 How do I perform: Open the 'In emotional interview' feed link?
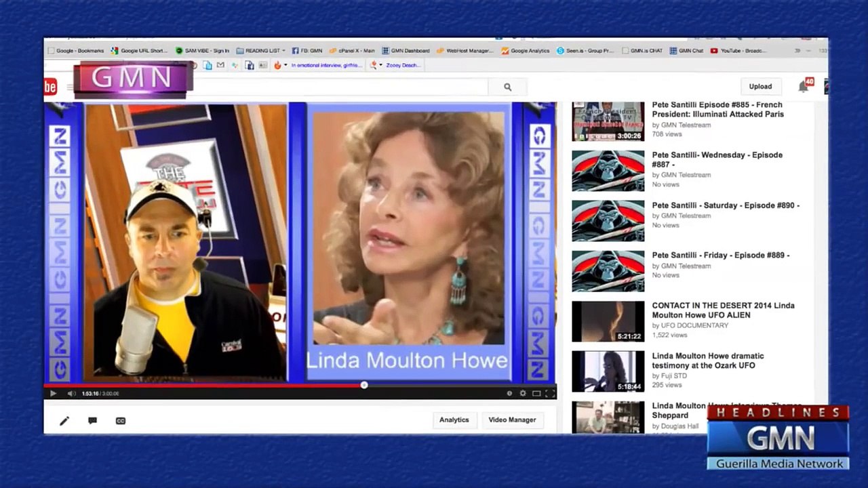[326, 66]
